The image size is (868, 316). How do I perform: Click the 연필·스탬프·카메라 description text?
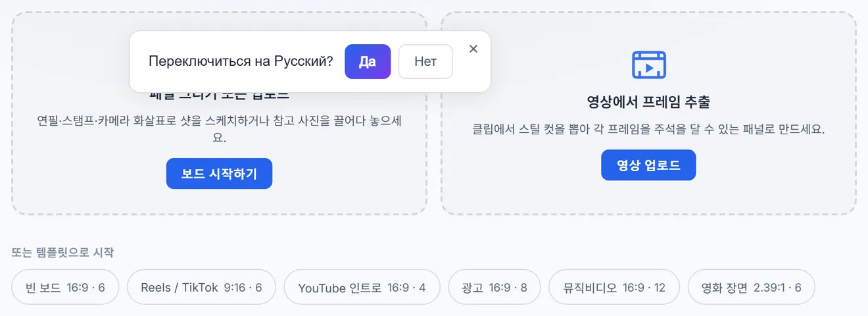pyautogui.click(x=219, y=130)
